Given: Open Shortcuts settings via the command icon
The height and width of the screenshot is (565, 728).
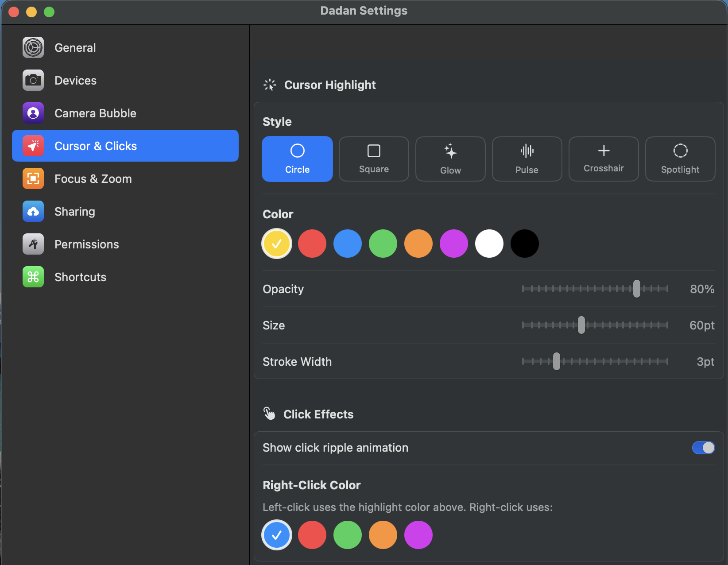Looking at the screenshot, I should 33,277.
